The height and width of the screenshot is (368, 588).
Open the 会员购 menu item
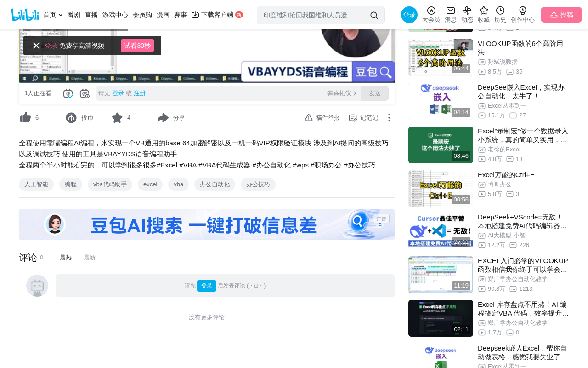(142, 15)
